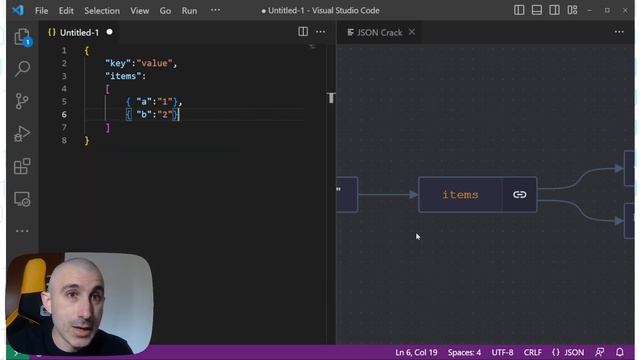Image resolution: width=640 pixels, height=360 pixels.
Task: Show hidden menu items via ellipsis
Action: click(x=216, y=10)
